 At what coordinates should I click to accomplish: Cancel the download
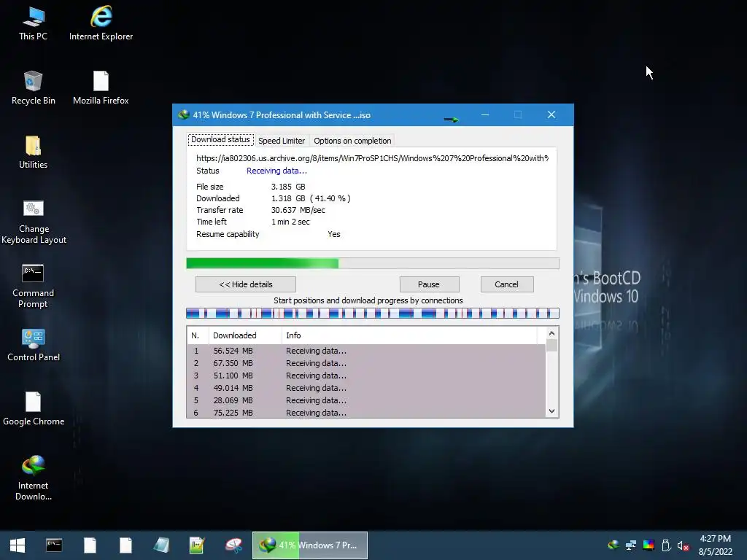tap(507, 284)
